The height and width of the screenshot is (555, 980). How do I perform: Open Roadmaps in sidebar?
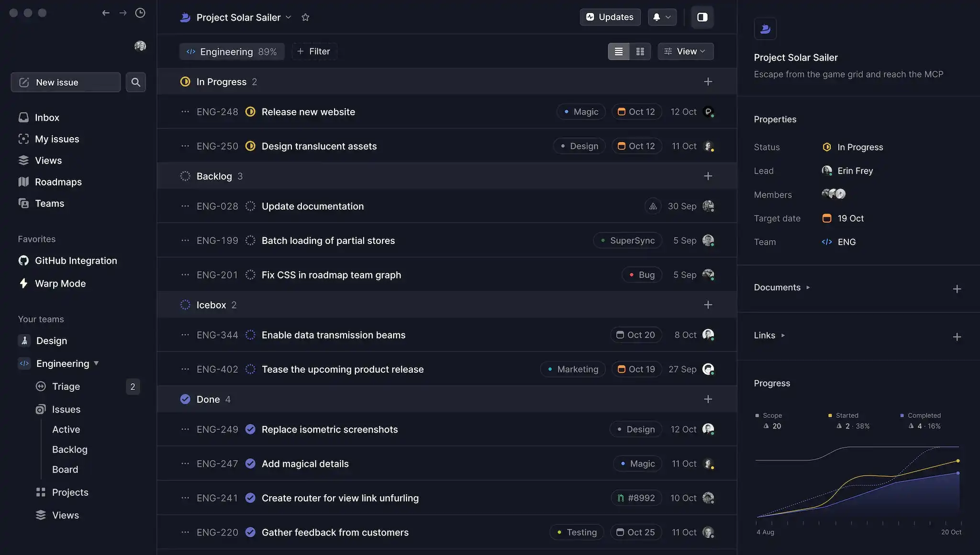point(58,182)
